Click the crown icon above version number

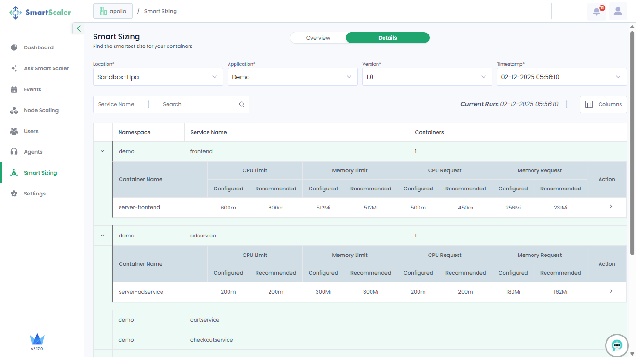click(x=37, y=339)
